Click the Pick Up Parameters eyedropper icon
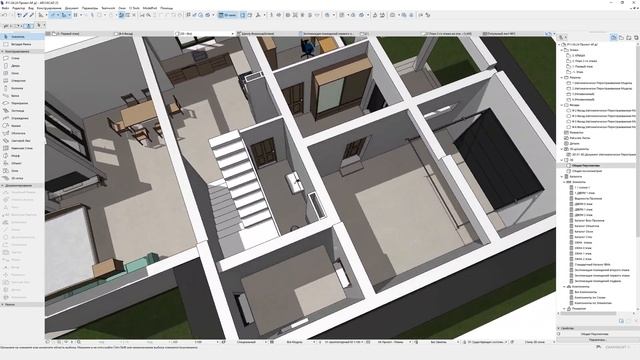This screenshot has height=360, width=640. [x=25, y=15]
